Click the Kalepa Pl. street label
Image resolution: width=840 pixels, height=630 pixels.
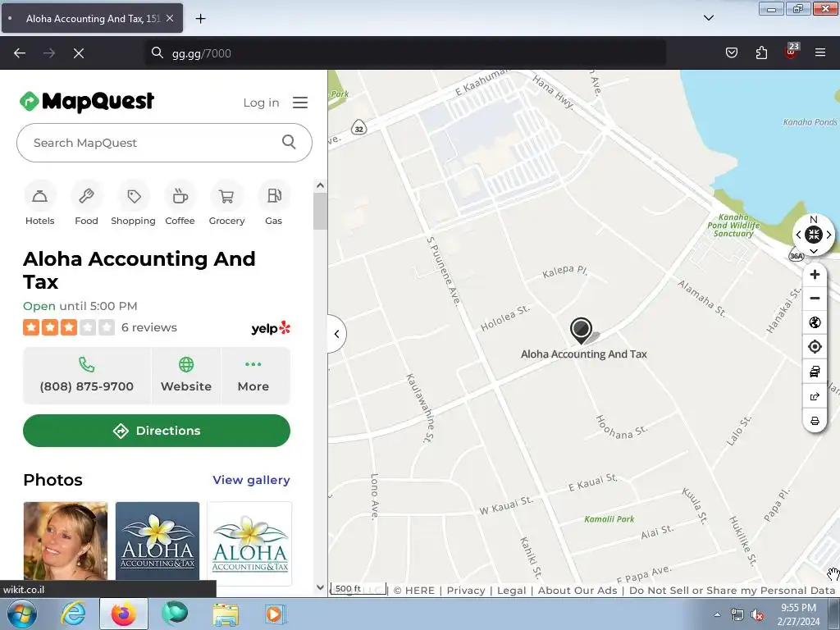[x=564, y=271]
